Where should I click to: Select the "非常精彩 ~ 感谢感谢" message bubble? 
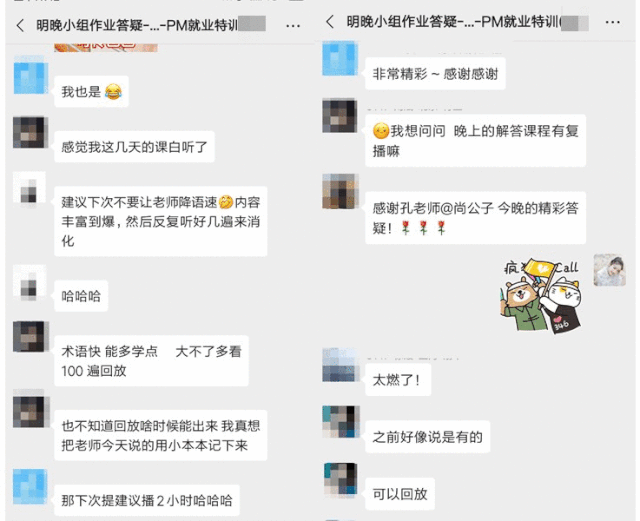pos(435,74)
